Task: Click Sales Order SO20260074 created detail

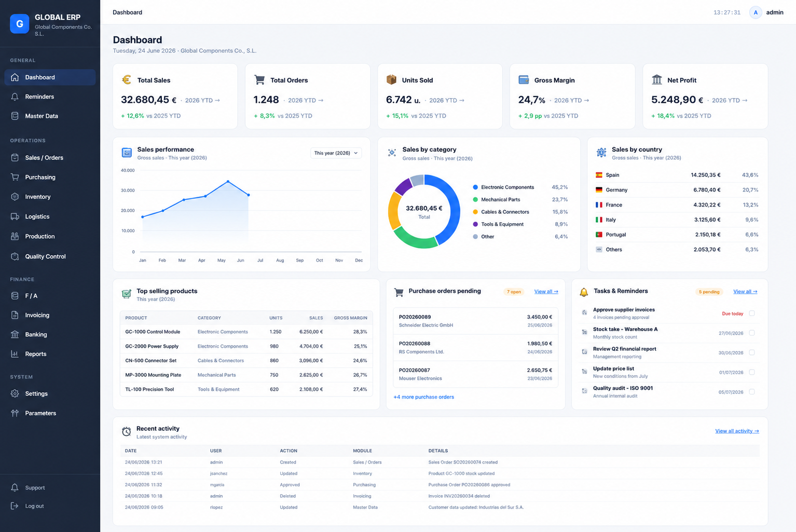Action: [463, 462]
